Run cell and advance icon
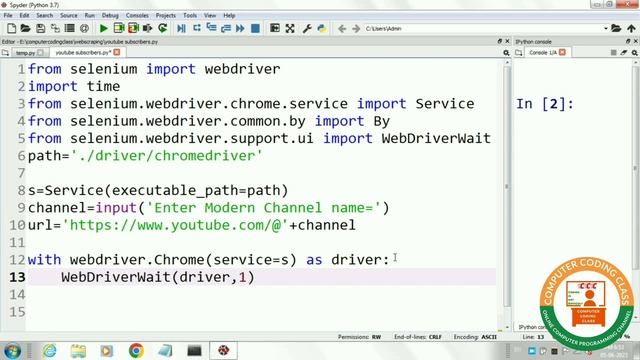The width and height of the screenshot is (640, 360). (133, 28)
